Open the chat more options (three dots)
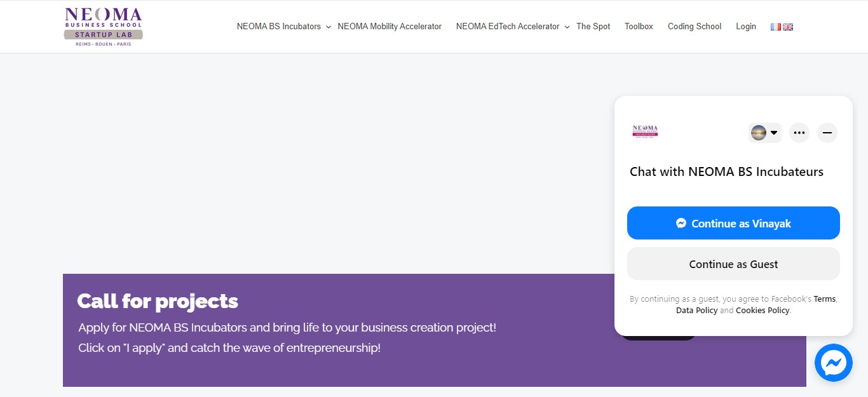Viewport: 868px width, 397px height. 799,133
